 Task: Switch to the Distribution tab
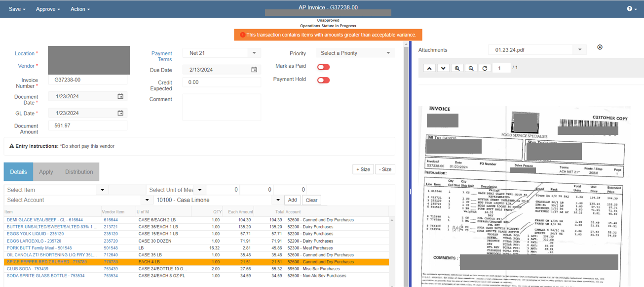pos(79,172)
